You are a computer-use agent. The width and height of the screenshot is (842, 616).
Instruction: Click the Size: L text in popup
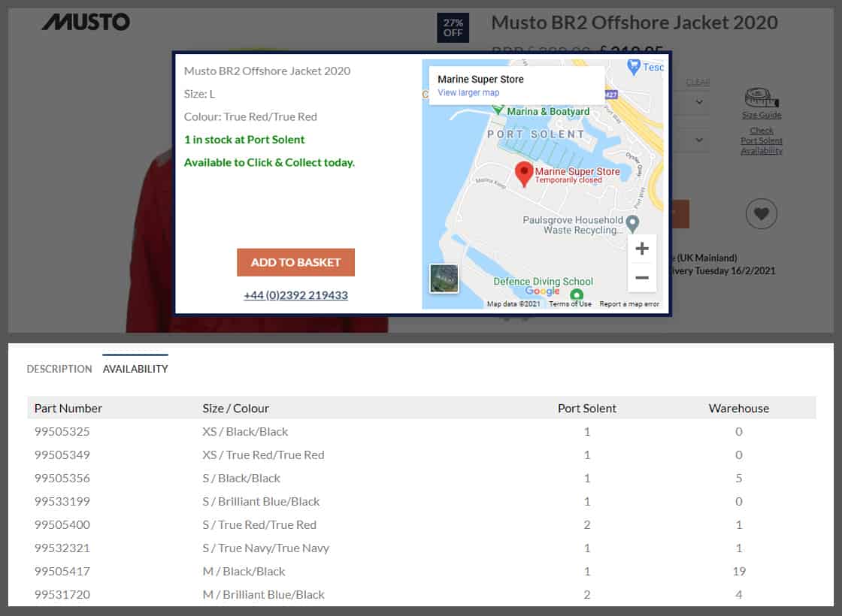[199, 94]
